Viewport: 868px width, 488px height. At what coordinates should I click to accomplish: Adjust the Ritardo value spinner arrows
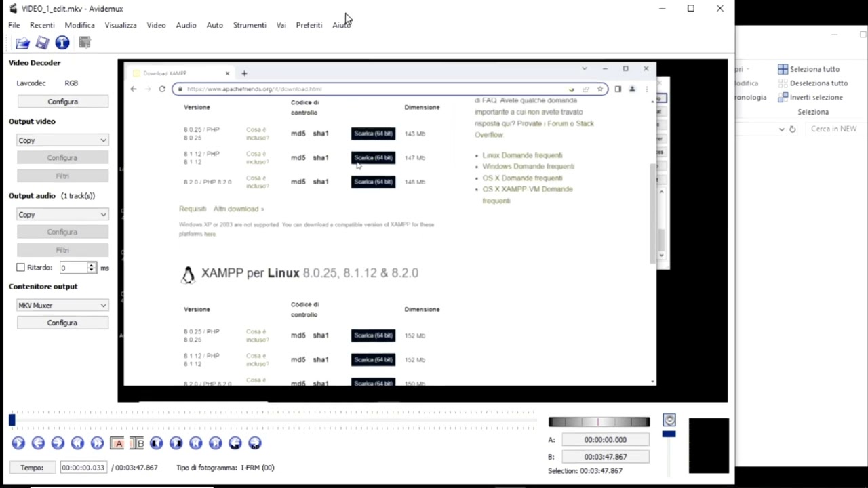coord(92,268)
